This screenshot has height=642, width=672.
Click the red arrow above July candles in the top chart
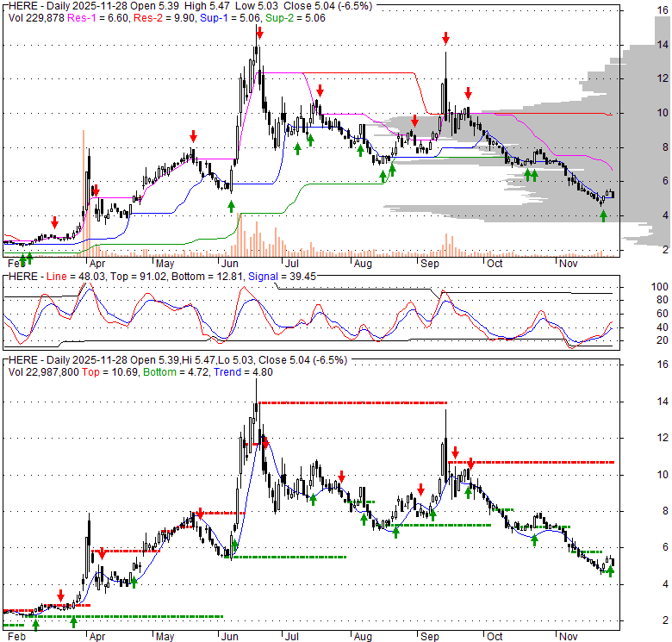coord(320,90)
